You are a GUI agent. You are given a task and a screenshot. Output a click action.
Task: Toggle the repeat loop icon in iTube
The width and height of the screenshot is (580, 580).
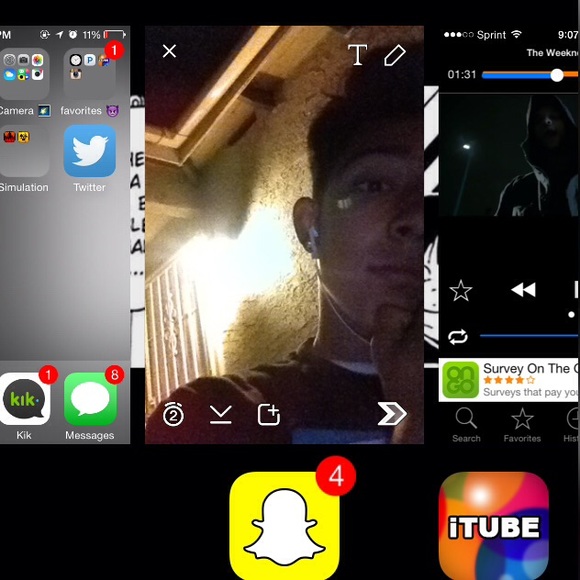point(458,337)
